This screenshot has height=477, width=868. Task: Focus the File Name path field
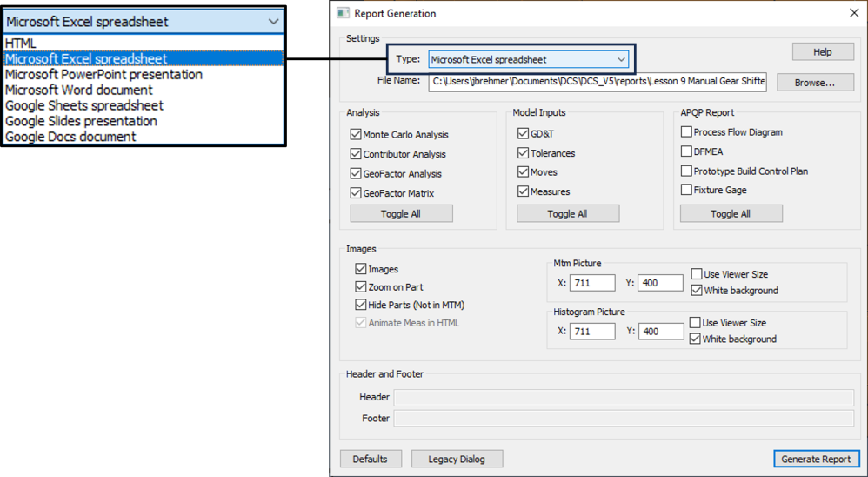598,82
